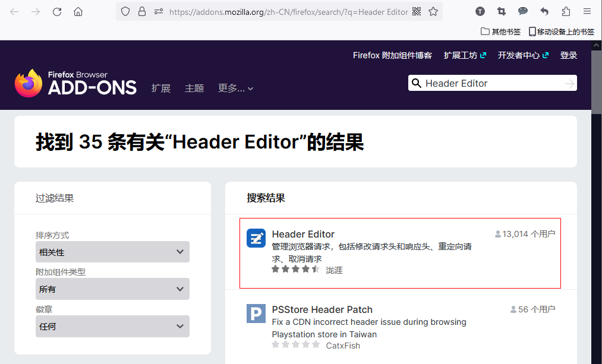Show site security via padlock icon
Viewport: 602px width, 364px height.
pos(142,12)
